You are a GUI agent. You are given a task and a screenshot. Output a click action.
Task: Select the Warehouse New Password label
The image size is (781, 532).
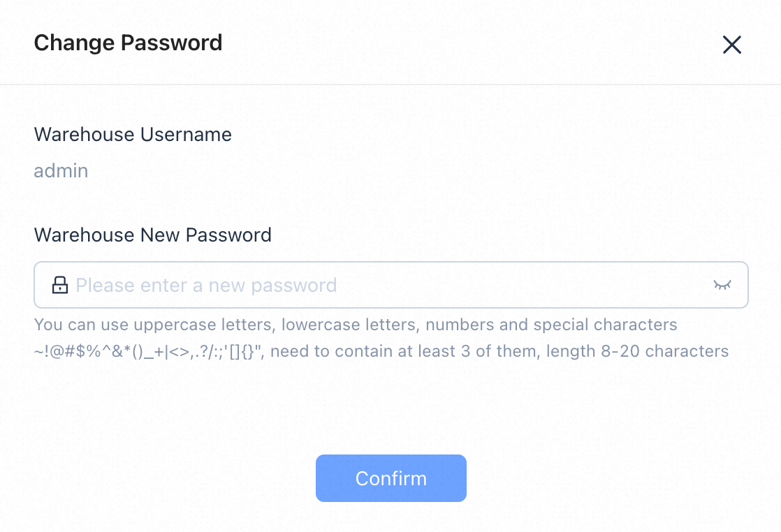click(153, 235)
